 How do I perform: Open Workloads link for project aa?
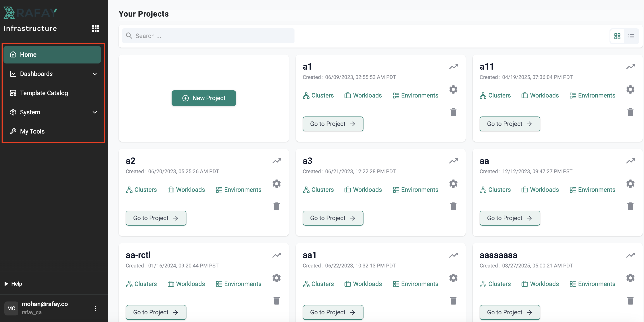[x=540, y=190]
